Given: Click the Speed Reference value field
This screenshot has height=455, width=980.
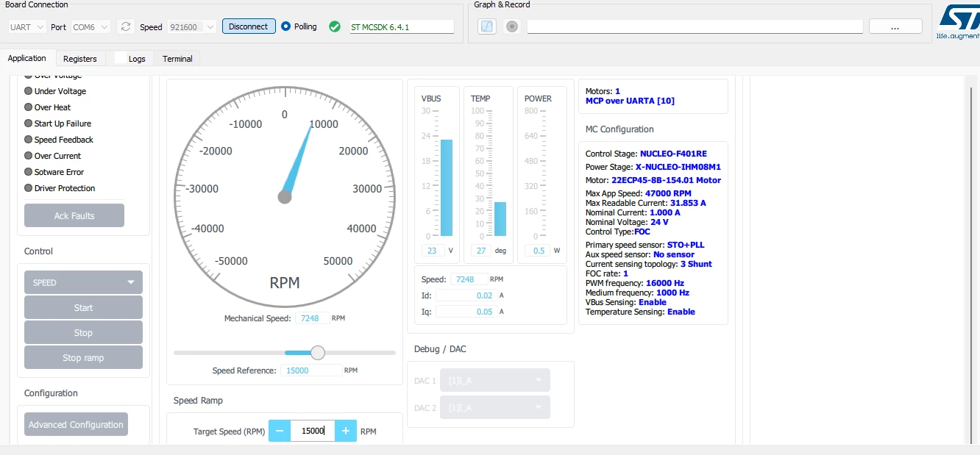Looking at the screenshot, I should tap(311, 370).
